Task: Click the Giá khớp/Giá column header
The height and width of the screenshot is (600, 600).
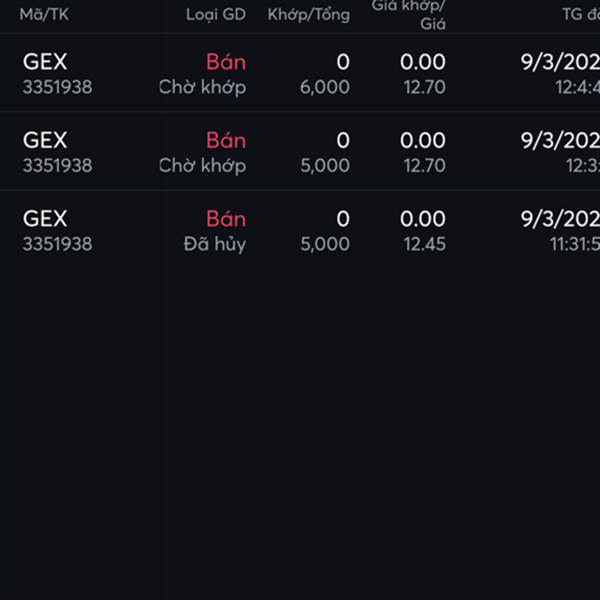Action: 409,15
